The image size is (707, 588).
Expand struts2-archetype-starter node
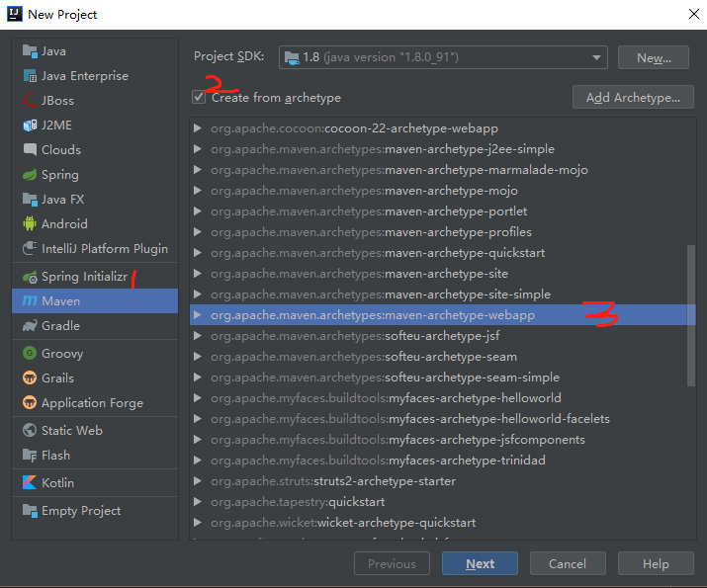click(x=197, y=480)
